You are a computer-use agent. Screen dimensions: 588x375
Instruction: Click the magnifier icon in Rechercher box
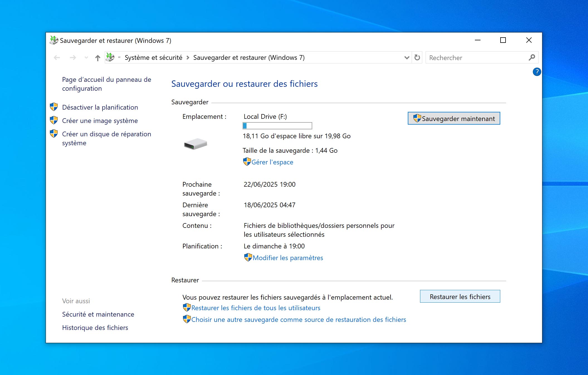click(x=532, y=58)
